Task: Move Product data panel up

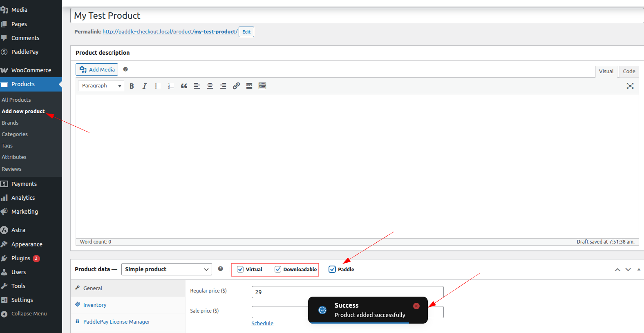Action: pyautogui.click(x=617, y=270)
